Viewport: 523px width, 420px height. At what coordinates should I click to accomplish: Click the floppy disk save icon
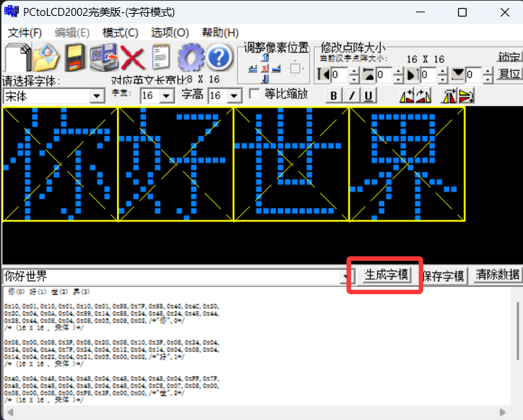(75, 57)
